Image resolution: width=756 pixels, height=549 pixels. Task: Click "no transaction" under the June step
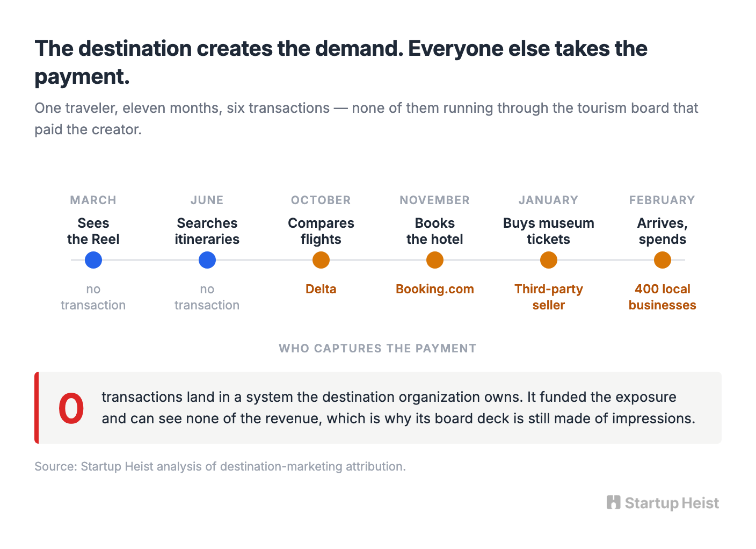pos(207,297)
